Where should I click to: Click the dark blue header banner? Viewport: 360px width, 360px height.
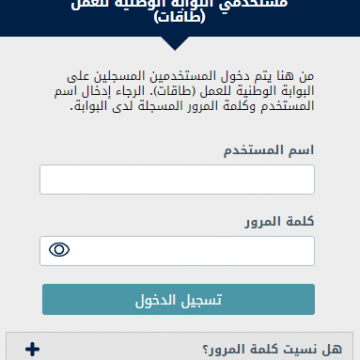(180, 18)
